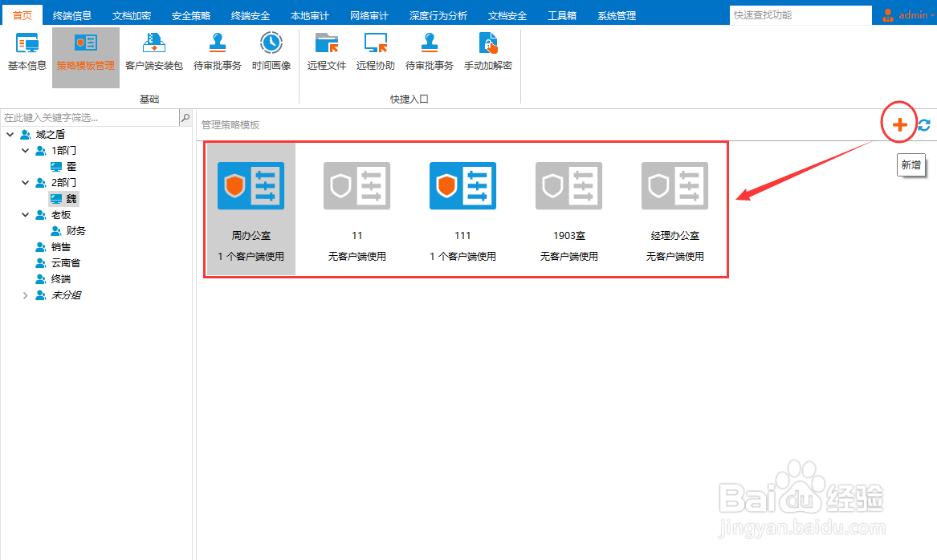The width and height of the screenshot is (937, 560).
Task: Select the 财务 group in tree
Action: (76, 230)
